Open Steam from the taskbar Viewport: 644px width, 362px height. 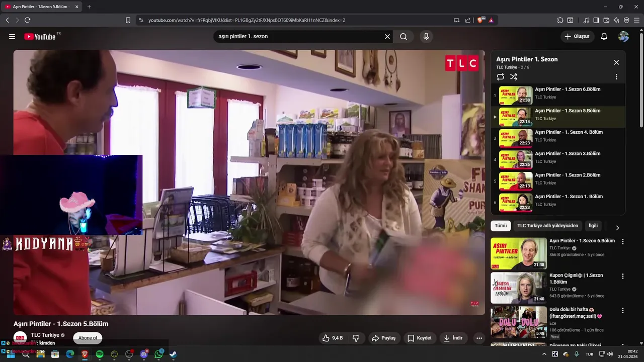coord(173,354)
